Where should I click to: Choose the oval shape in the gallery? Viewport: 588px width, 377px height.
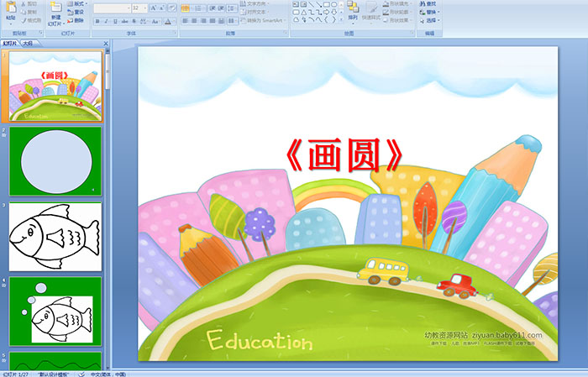pyautogui.click(x=333, y=4)
